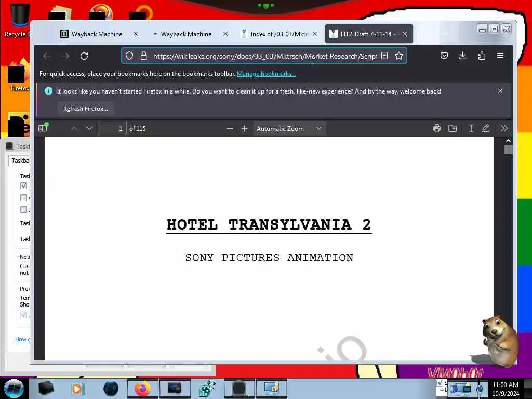532x399 pixels.
Task: Click the Refresh Firefox... button
Action: pos(86,109)
